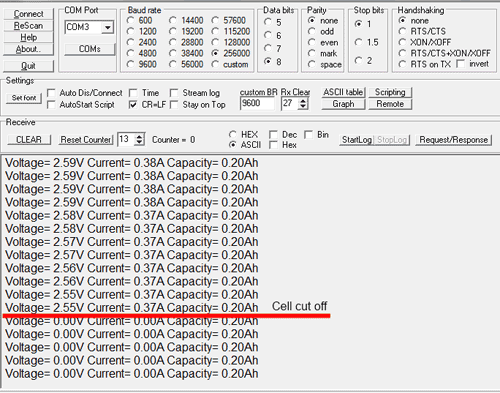
Task: Launch the Scripting panel
Action: [x=390, y=92]
